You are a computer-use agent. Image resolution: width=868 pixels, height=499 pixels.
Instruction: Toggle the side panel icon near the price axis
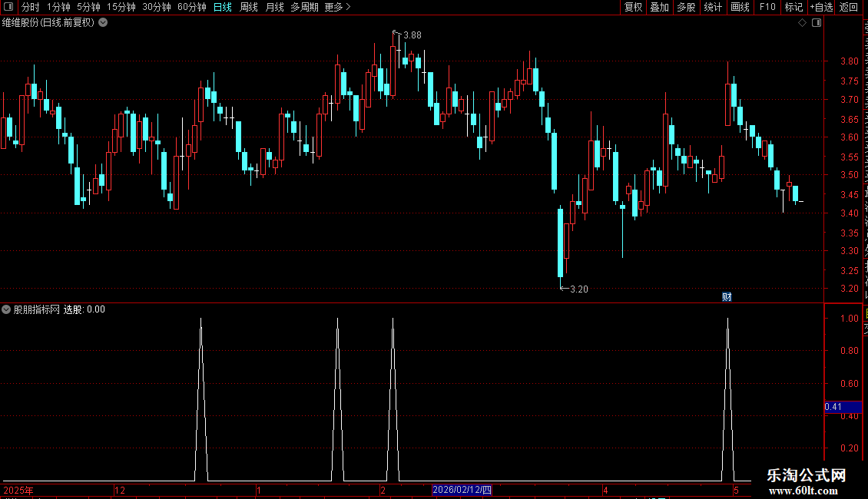tap(817, 23)
